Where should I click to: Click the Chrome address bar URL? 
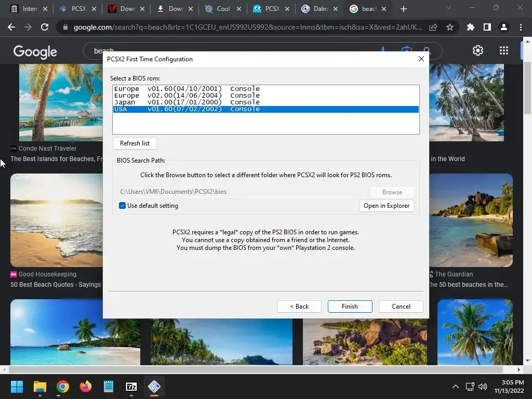click(x=247, y=27)
